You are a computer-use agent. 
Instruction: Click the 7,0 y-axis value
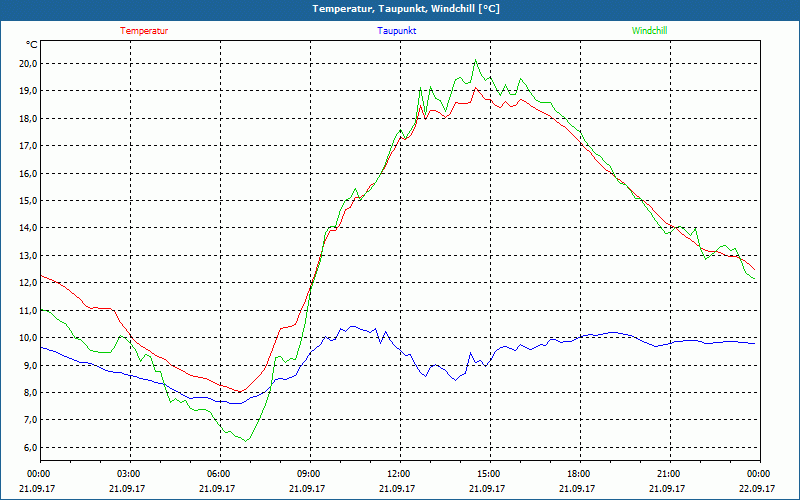pos(30,420)
